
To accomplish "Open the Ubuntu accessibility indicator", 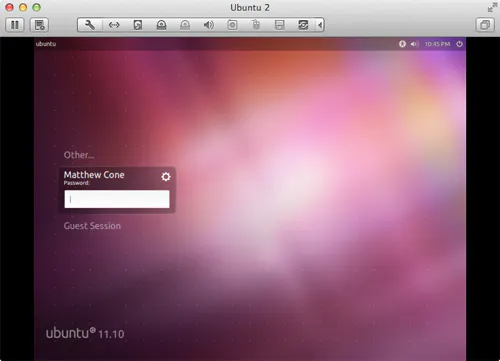I will pos(402,44).
